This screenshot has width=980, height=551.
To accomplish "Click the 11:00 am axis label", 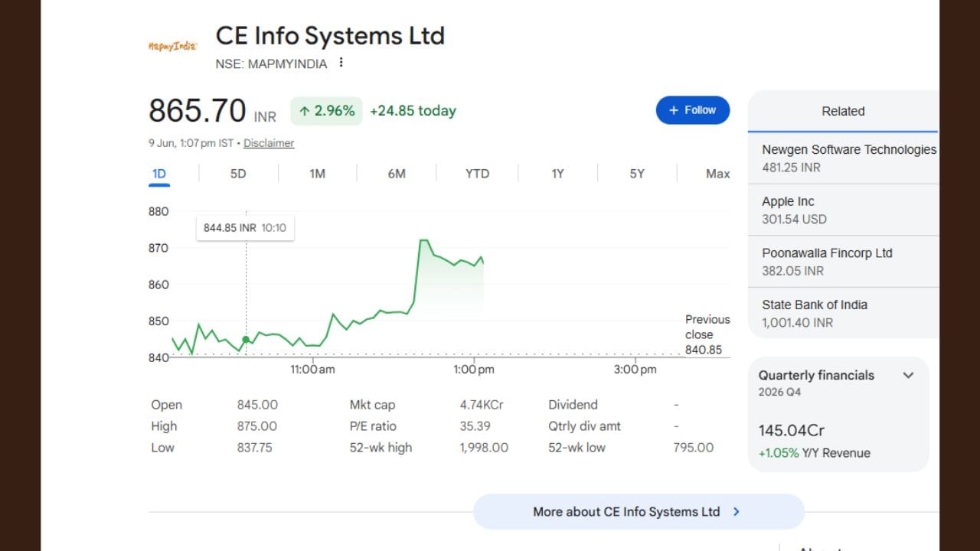I will point(312,370).
